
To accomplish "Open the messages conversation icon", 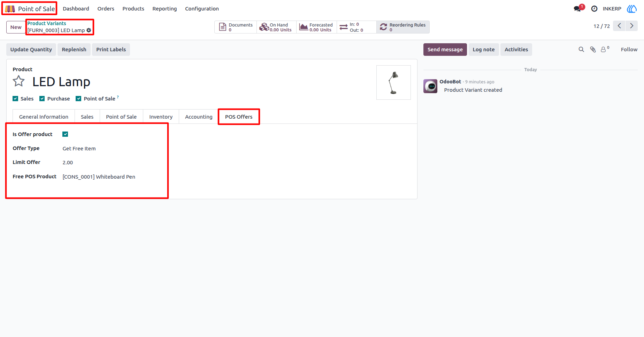I will pyautogui.click(x=578, y=9).
